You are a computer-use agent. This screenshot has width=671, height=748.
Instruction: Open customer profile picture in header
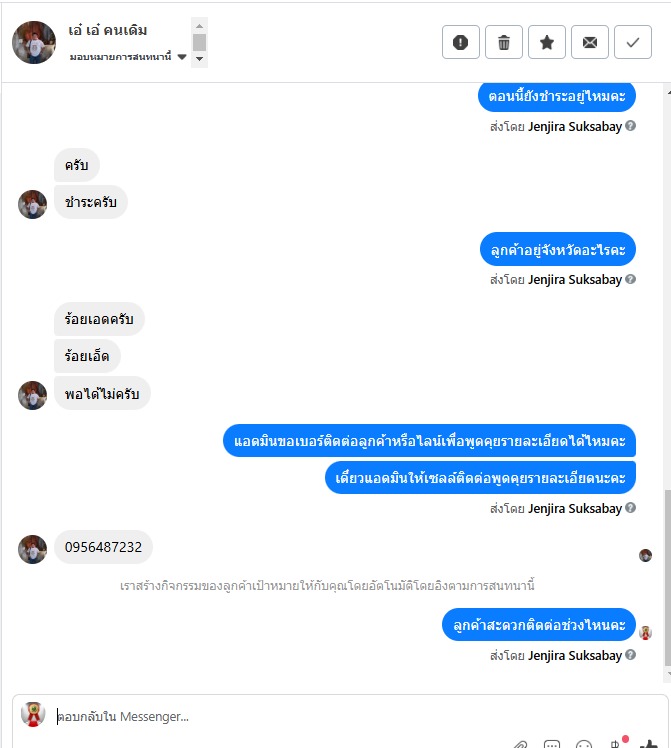click(34, 42)
